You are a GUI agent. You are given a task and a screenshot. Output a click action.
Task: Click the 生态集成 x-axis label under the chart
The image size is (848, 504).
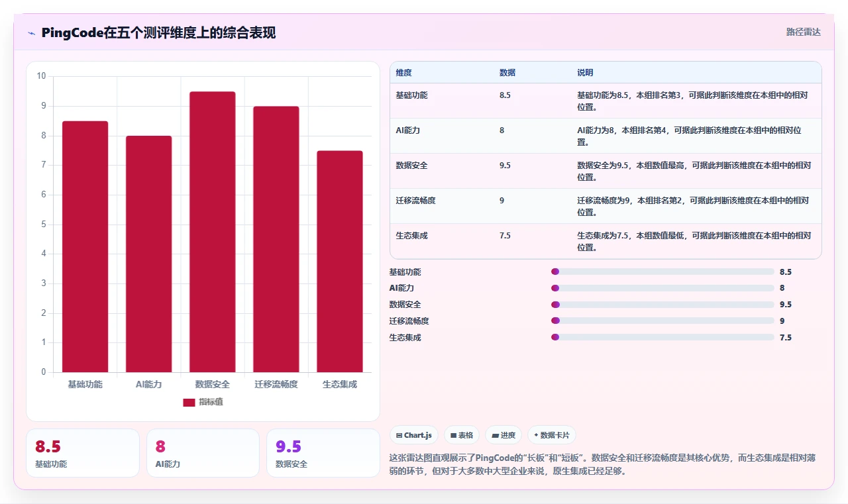click(x=340, y=384)
